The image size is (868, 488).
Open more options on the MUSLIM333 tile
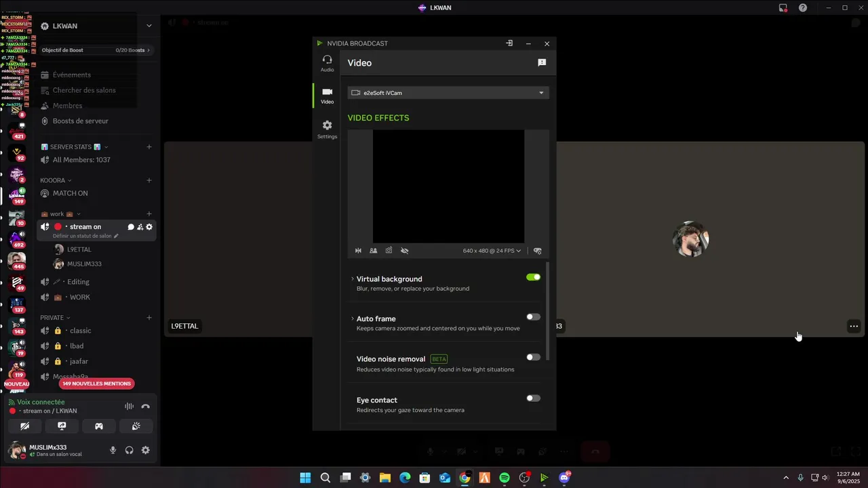pos(854,326)
